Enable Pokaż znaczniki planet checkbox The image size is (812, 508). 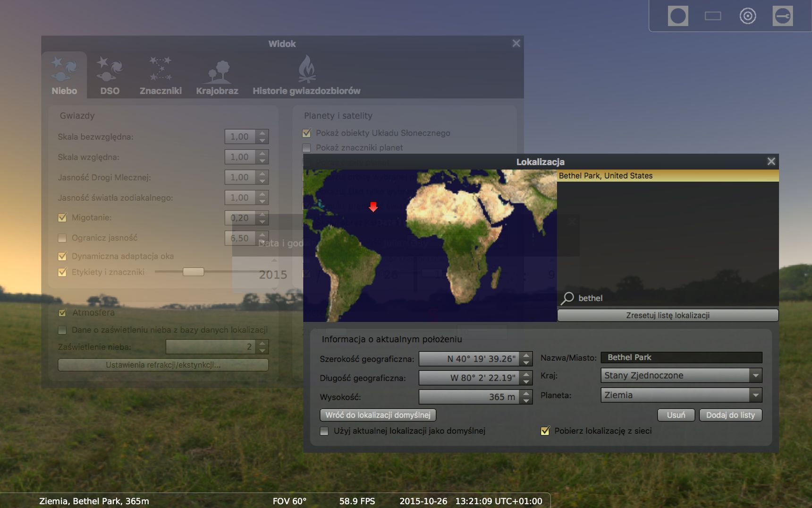(306, 148)
